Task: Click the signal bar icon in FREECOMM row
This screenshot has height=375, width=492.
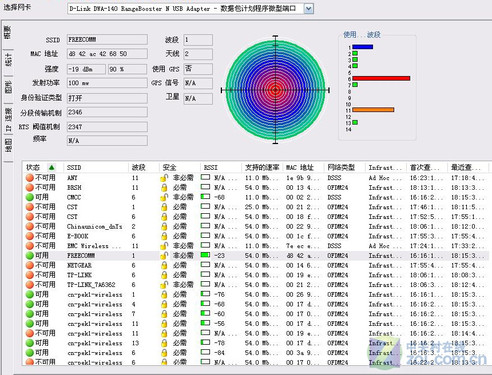Action: (x=205, y=255)
